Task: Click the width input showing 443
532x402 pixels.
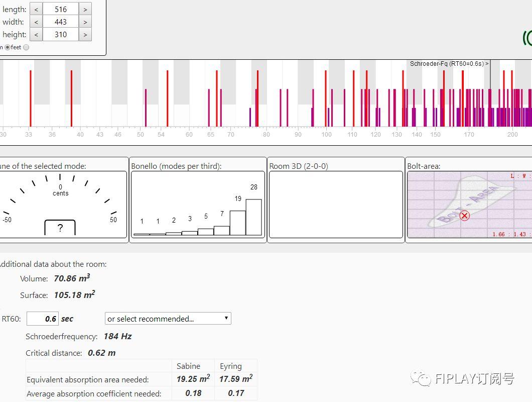Action: tap(60, 22)
